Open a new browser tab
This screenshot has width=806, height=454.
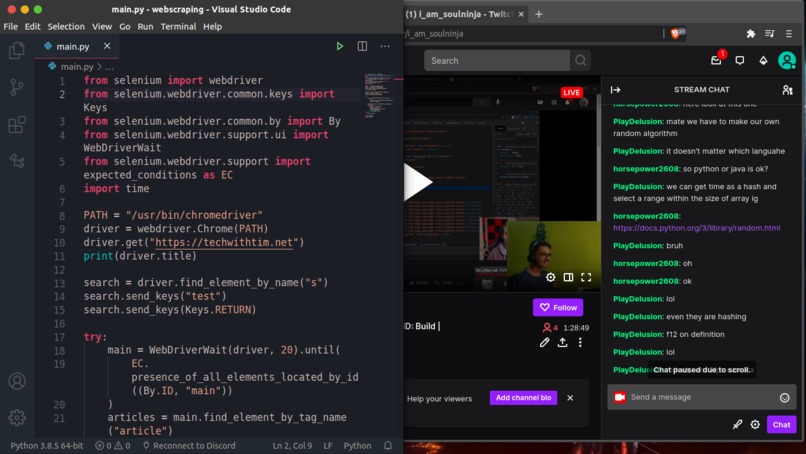coord(539,14)
